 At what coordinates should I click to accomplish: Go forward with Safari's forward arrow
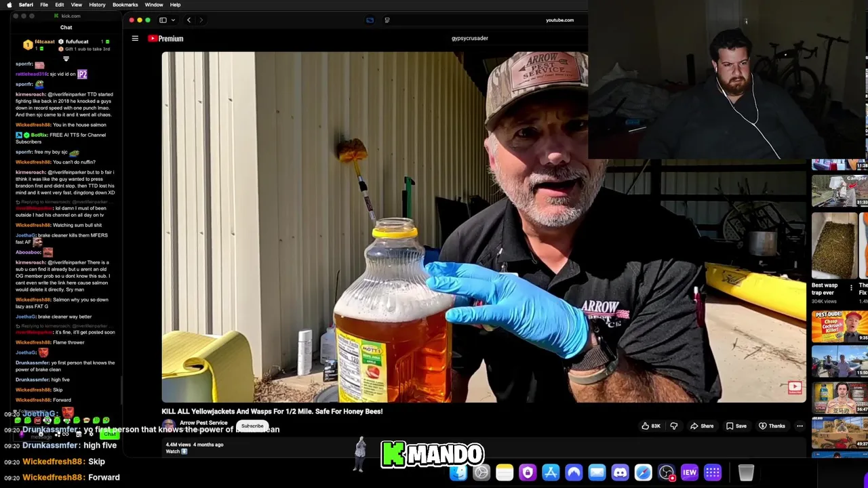point(201,20)
